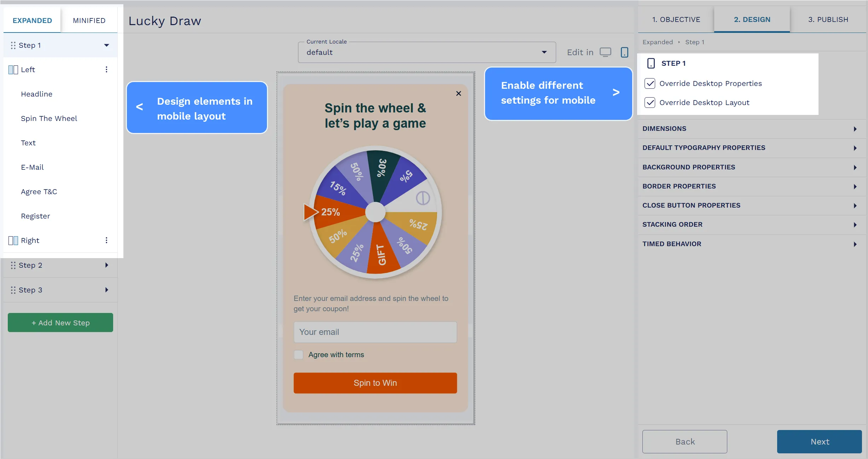The image size is (868, 459).
Task: Click the drag handle icon next to Step 2
Action: [x=13, y=265]
